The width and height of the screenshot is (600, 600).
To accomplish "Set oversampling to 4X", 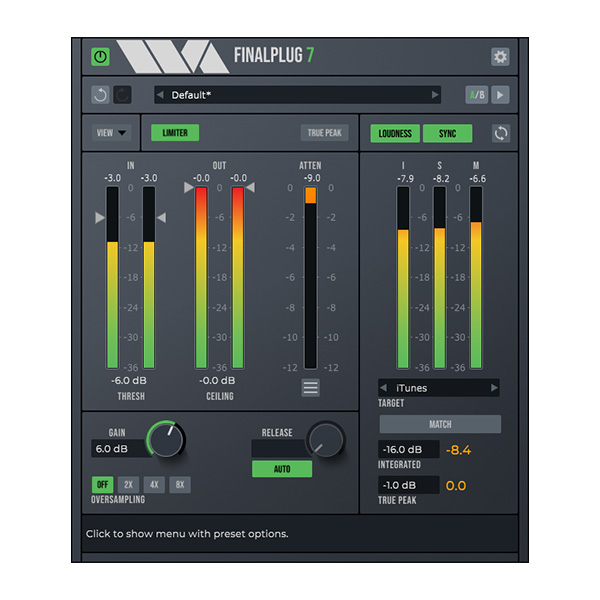I will [x=154, y=485].
